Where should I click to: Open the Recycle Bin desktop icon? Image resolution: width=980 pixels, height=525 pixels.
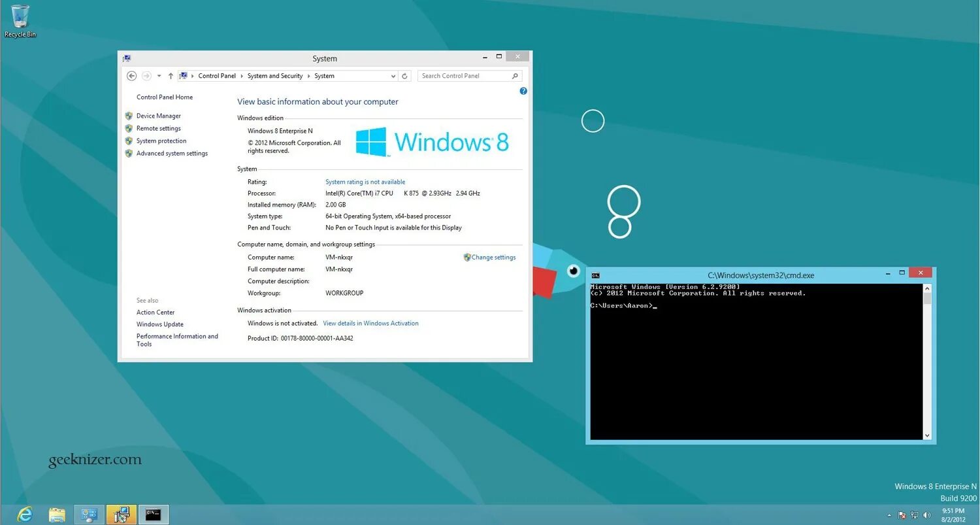[x=20, y=20]
